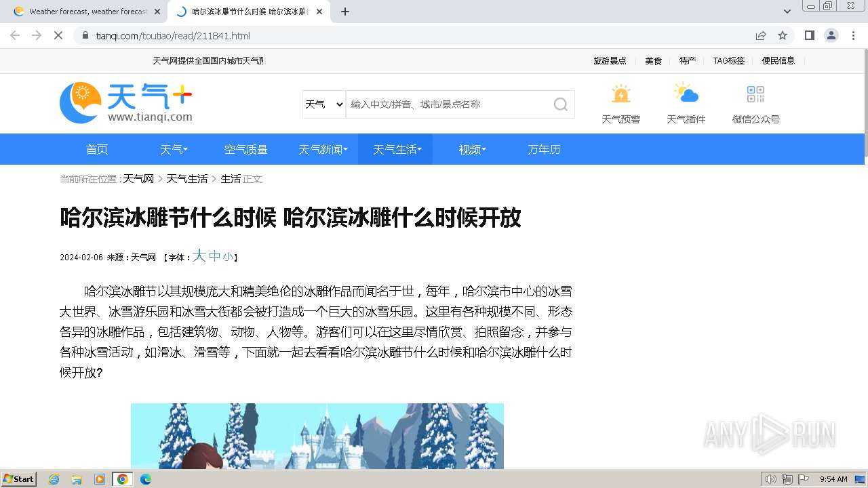Open the 天气 search type dropdown
The image size is (868, 488).
click(324, 104)
